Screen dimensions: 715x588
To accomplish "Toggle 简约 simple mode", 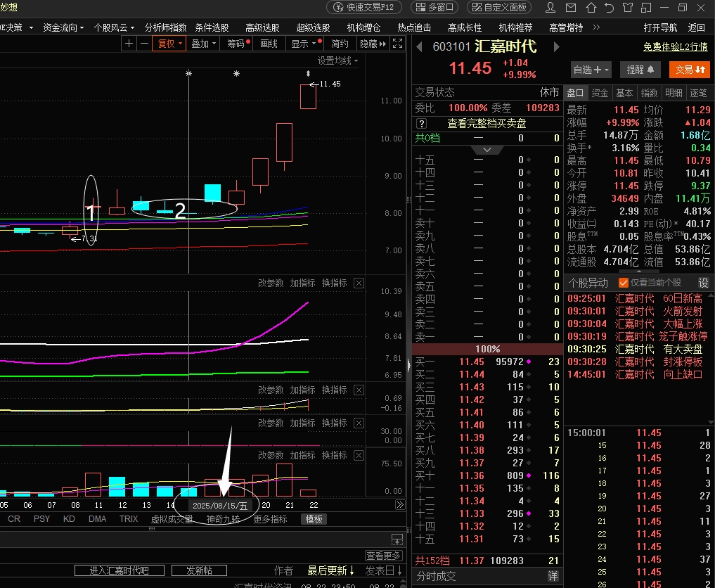I will [340, 44].
